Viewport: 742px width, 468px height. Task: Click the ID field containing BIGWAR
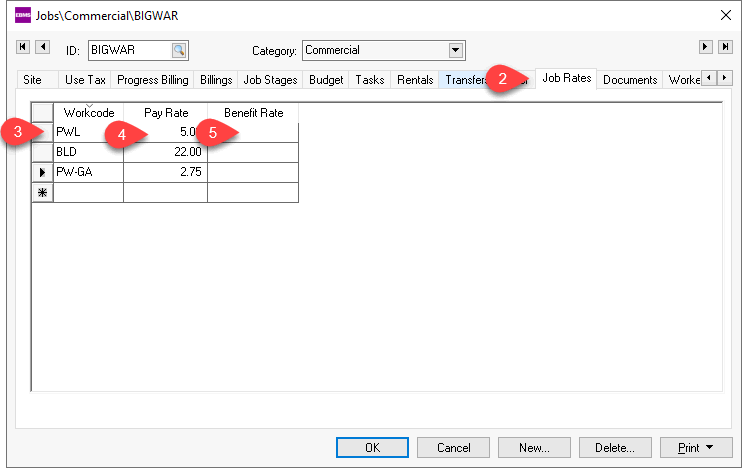click(x=128, y=50)
